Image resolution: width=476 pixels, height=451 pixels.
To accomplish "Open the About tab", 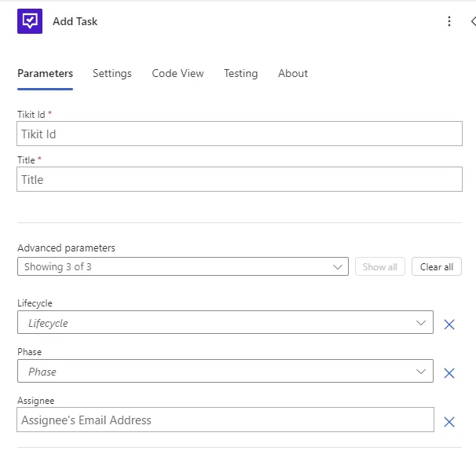I will pyautogui.click(x=293, y=74).
